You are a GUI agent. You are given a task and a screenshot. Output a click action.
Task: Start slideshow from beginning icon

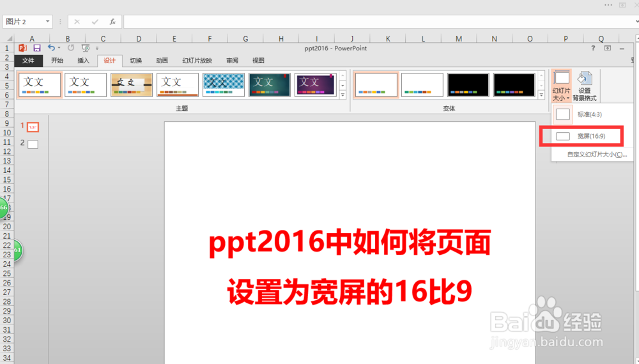(x=86, y=48)
